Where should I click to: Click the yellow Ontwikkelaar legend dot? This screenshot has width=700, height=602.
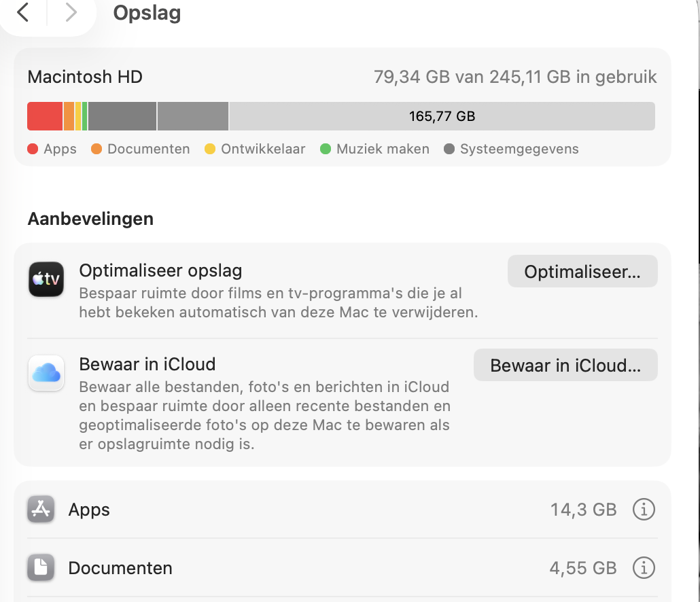(210, 149)
